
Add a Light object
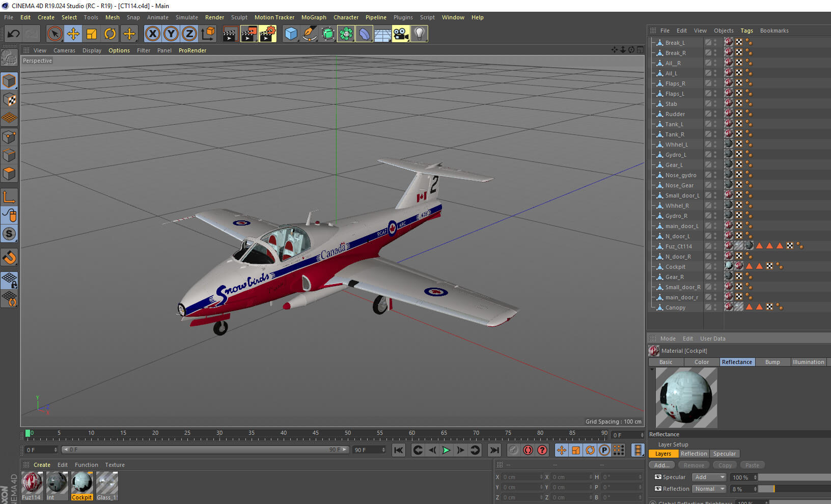coord(419,34)
